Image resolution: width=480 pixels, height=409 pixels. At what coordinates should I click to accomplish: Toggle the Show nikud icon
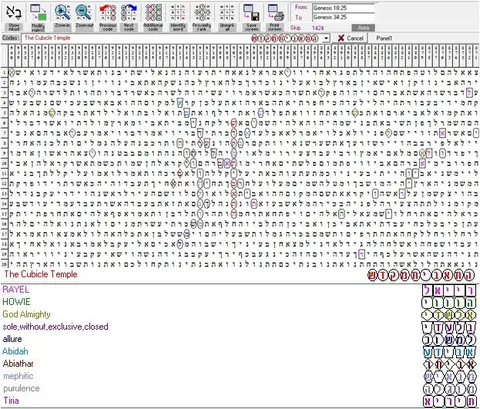(14, 13)
